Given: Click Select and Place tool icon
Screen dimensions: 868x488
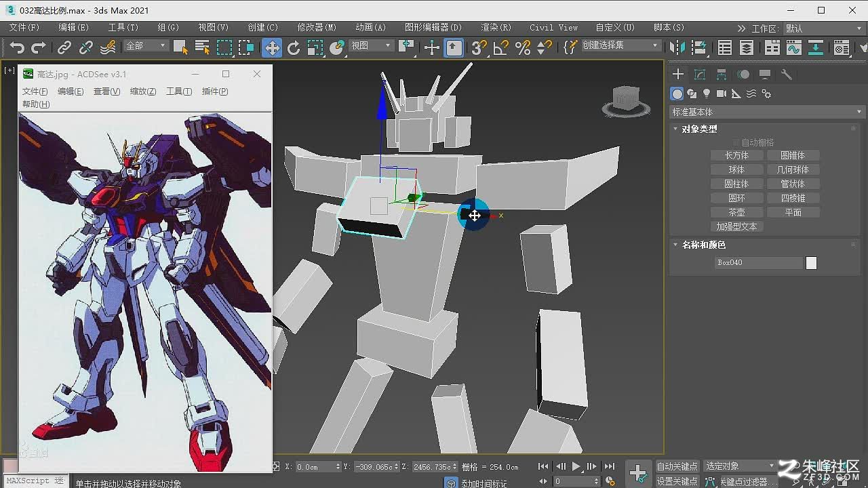Looking at the screenshot, I should (337, 47).
